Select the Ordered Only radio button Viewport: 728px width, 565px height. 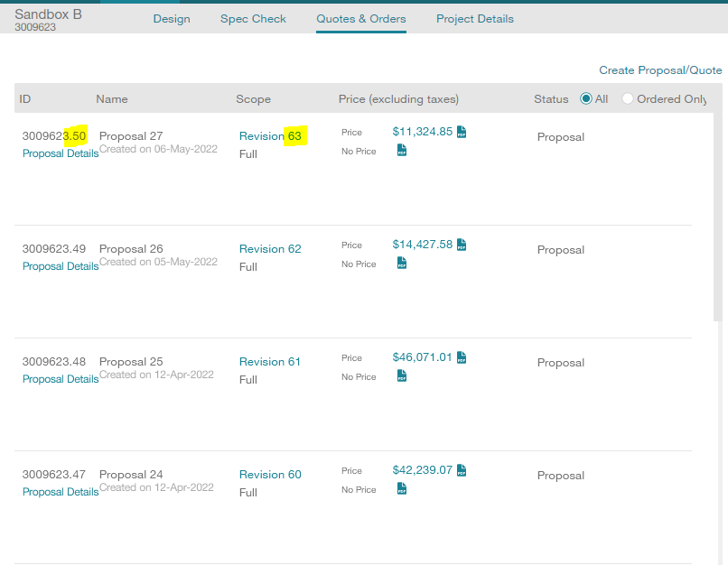click(628, 98)
